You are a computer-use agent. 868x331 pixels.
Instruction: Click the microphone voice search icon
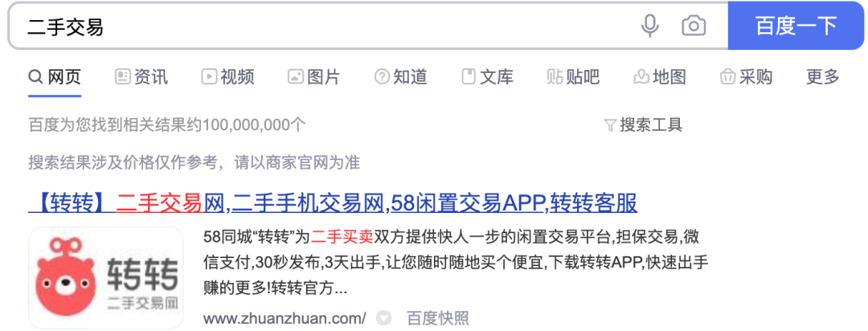click(x=650, y=26)
